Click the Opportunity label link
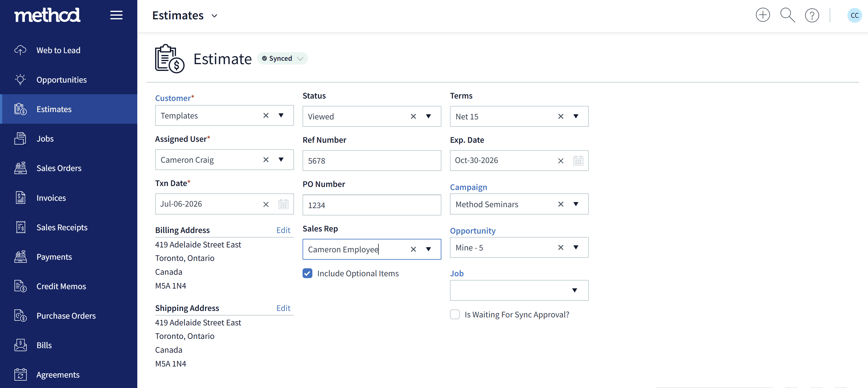Viewport: 868px width, 388px height. [472, 231]
